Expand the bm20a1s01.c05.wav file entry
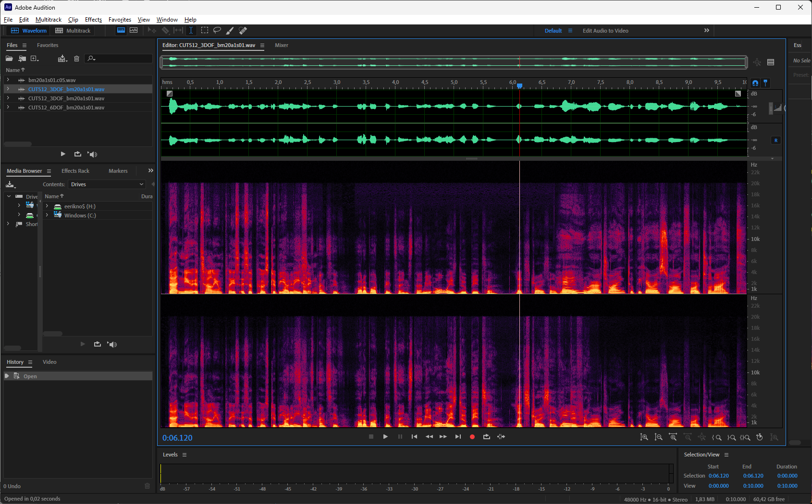The height and width of the screenshot is (504, 812). tap(8, 80)
